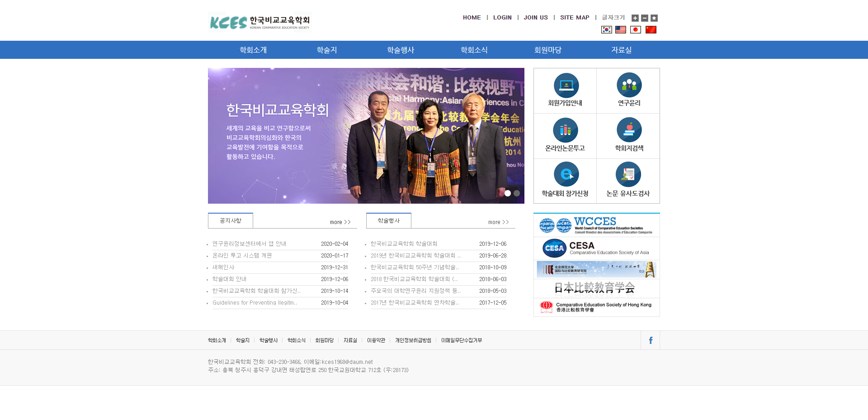This screenshot has height=420, width=868.
Task: Open notice 한국비교교육학회 학술대회 참가신..
Action: tap(257, 291)
